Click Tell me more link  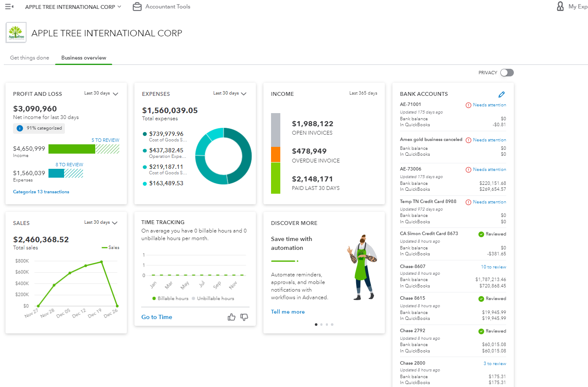(x=288, y=312)
